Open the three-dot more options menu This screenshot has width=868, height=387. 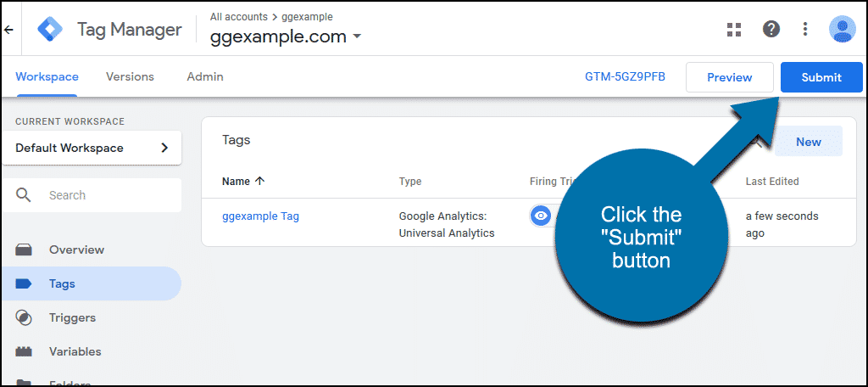pos(805,30)
